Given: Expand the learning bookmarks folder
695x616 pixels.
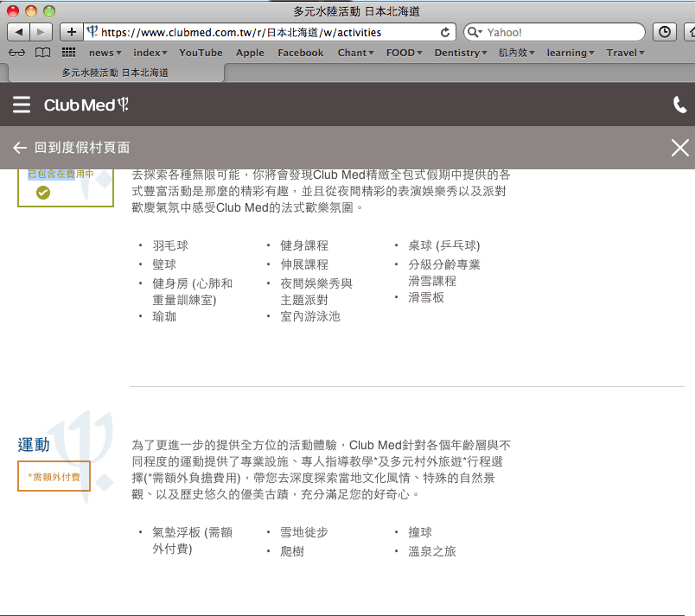Looking at the screenshot, I should [570, 53].
